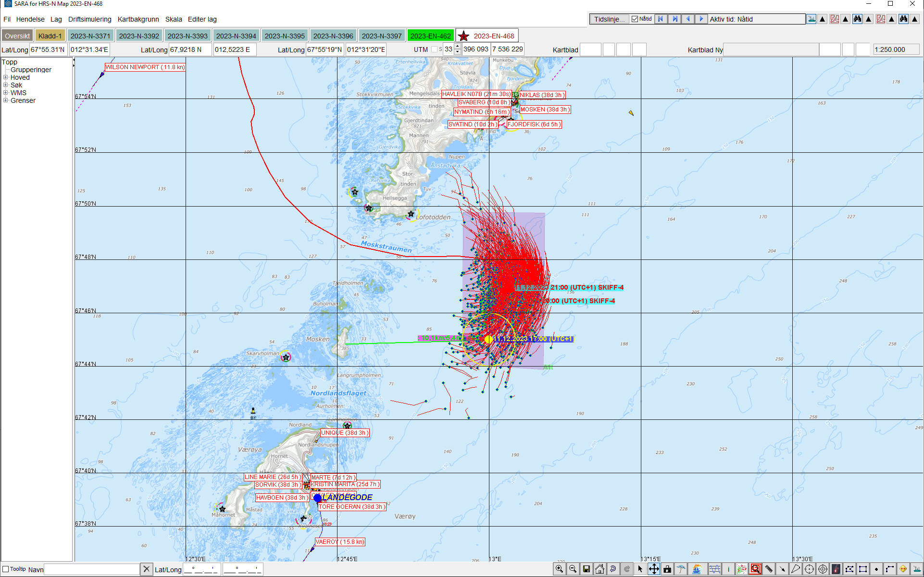Click the clear Navn field X button

(x=147, y=569)
